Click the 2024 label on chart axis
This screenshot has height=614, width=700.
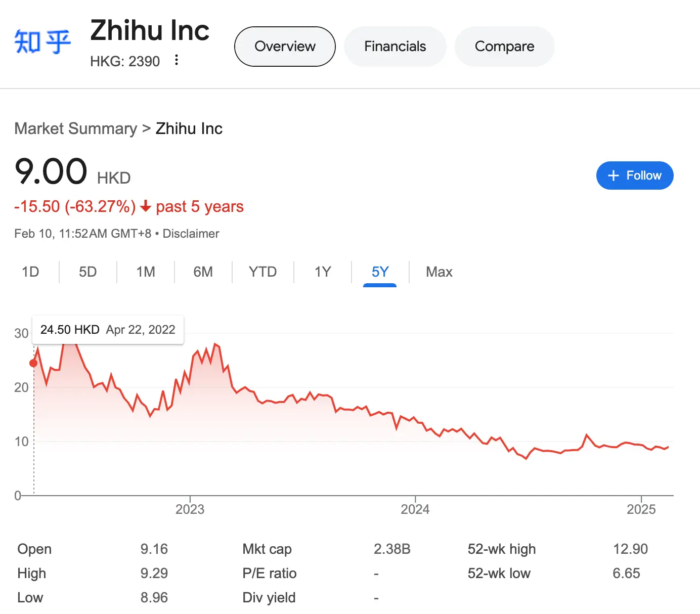415,509
